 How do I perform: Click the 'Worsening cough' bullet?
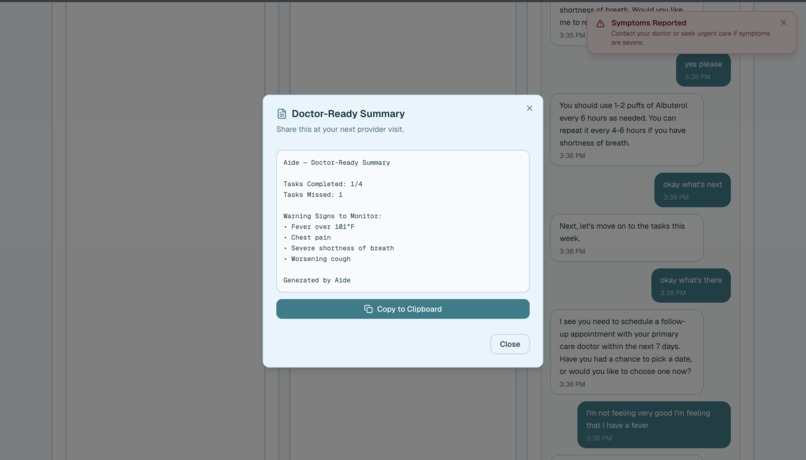pos(317,259)
